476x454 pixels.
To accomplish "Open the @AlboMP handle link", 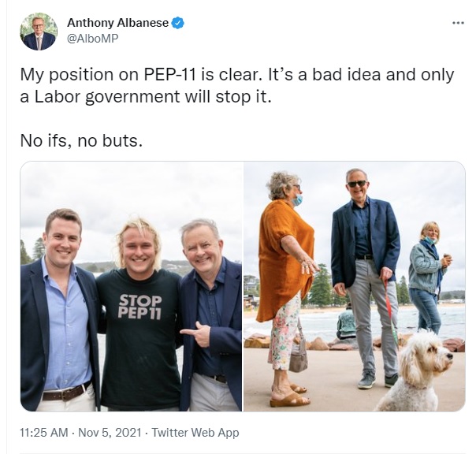I will pos(92,39).
